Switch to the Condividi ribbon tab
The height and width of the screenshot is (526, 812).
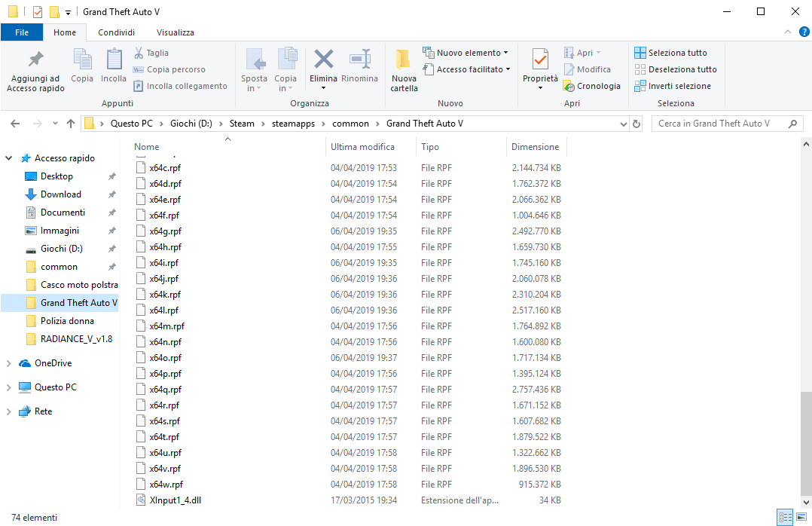[x=117, y=32]
